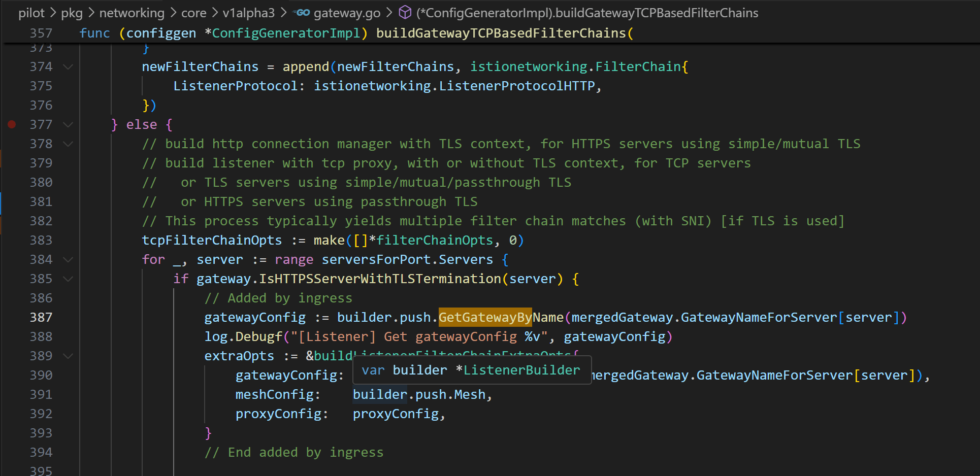980x476 pixels.
Task: Click the pkg breadcrumb entry
Action: click(72, 13)
